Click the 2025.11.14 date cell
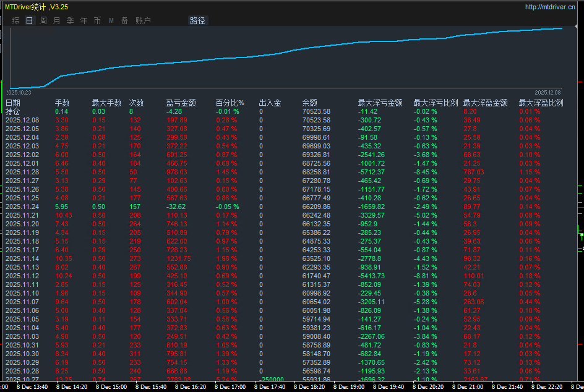This screenshot has height=392, width=584. click(x=22, y=258)
